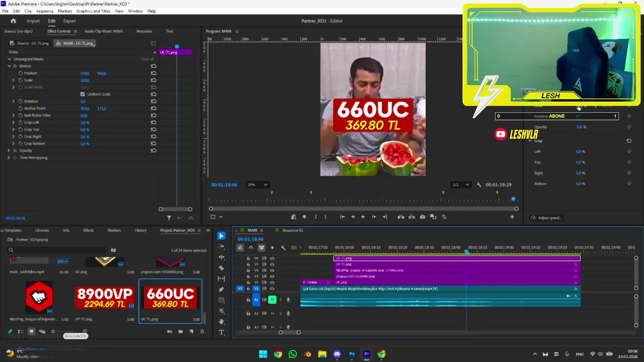This screenshot has height=362, width=644.
Task: Go to In point in Program monitor
Action: (342, 217)
